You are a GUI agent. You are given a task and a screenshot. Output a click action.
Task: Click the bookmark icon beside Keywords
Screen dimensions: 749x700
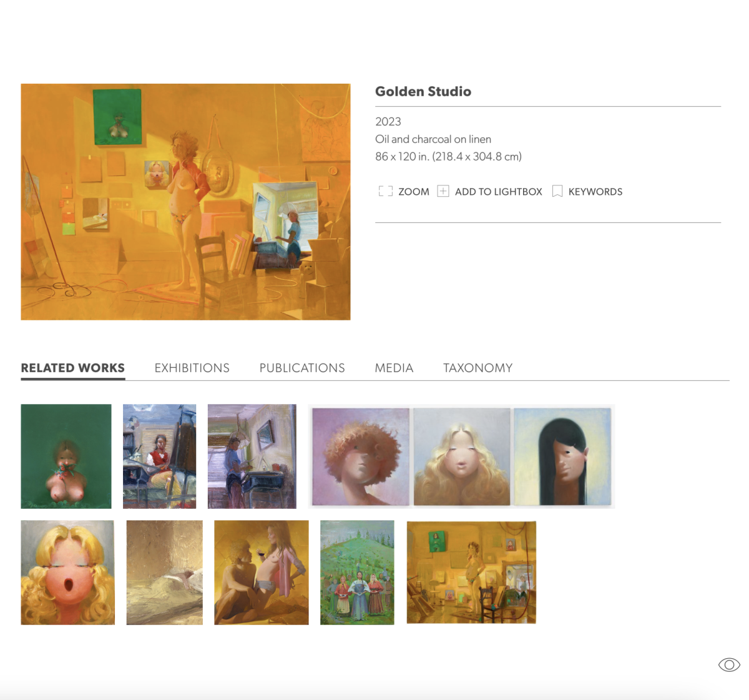pyautogui.click(x=557, y=192)
